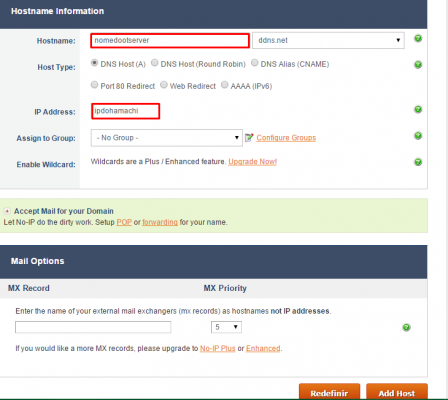Screen dimensions: 448x400
Task: Expand the Accept Mail for your Domain icon
Action: coord(7,211)
